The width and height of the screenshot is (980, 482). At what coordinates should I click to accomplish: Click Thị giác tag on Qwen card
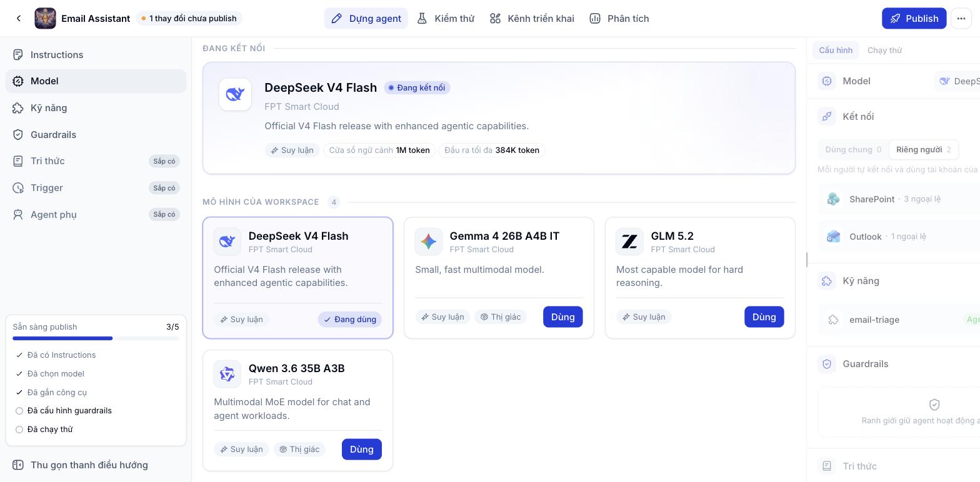point(299,450)
